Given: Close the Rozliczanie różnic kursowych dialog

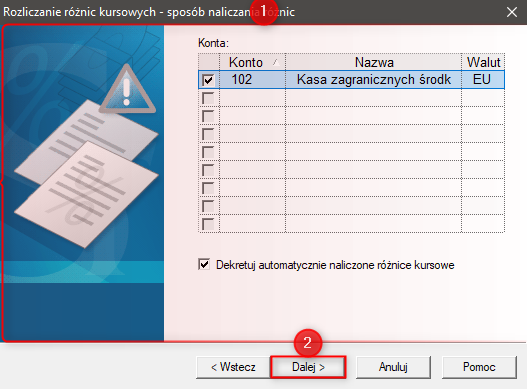Looking at the screenshot, I should point(512,12).
